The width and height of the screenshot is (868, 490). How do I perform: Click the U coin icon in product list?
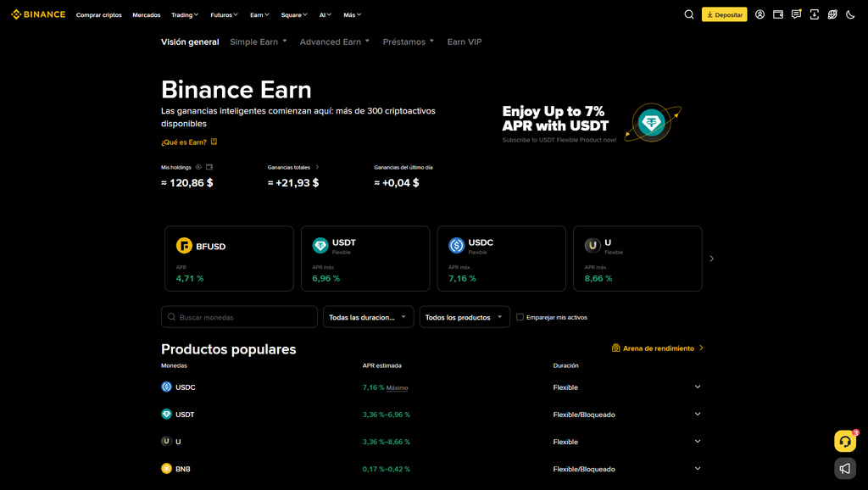tap(167, 442)
